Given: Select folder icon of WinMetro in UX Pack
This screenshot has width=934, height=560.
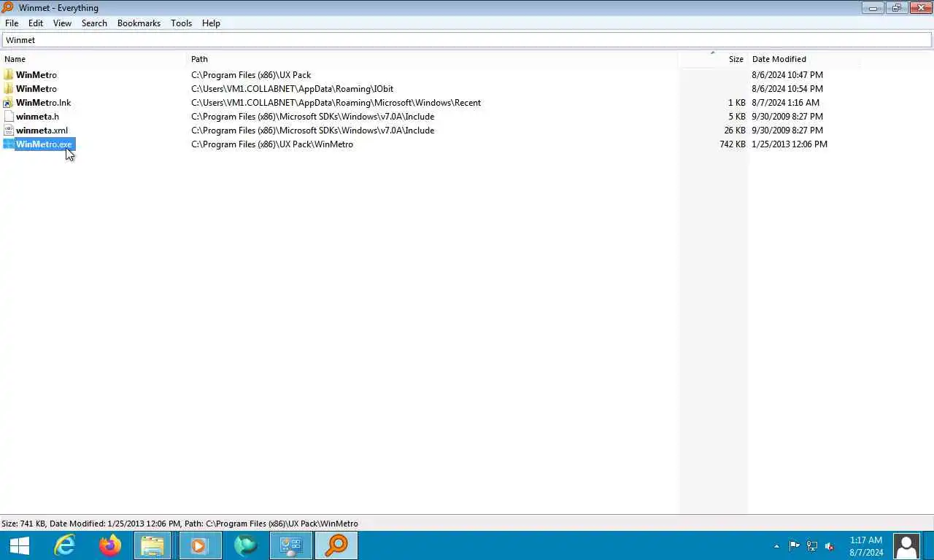Looking at the screenshot, I should [9, 75].
